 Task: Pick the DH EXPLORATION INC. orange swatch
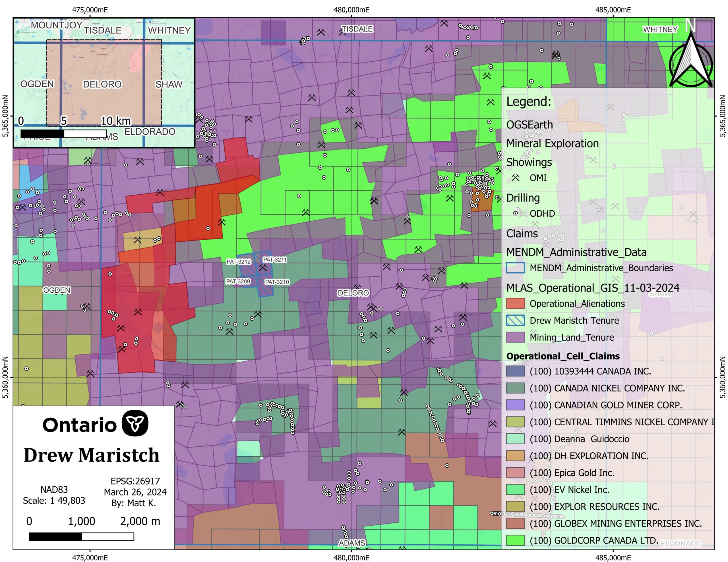coord(515,456)
